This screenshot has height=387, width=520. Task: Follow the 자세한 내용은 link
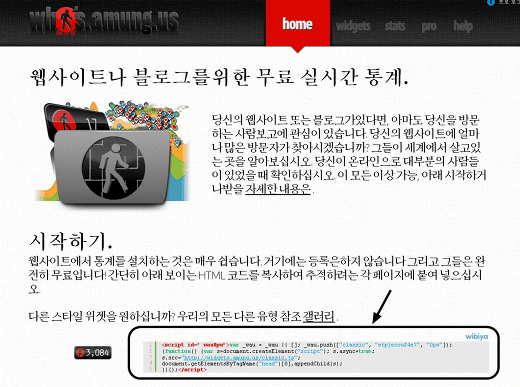[278, 189]
